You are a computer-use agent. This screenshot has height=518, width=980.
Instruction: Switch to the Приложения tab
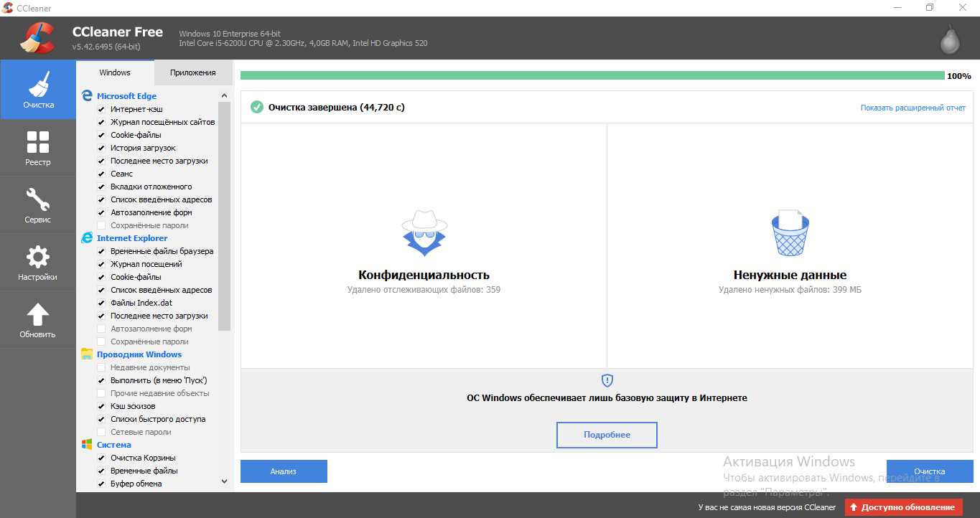tap(193, 72)
